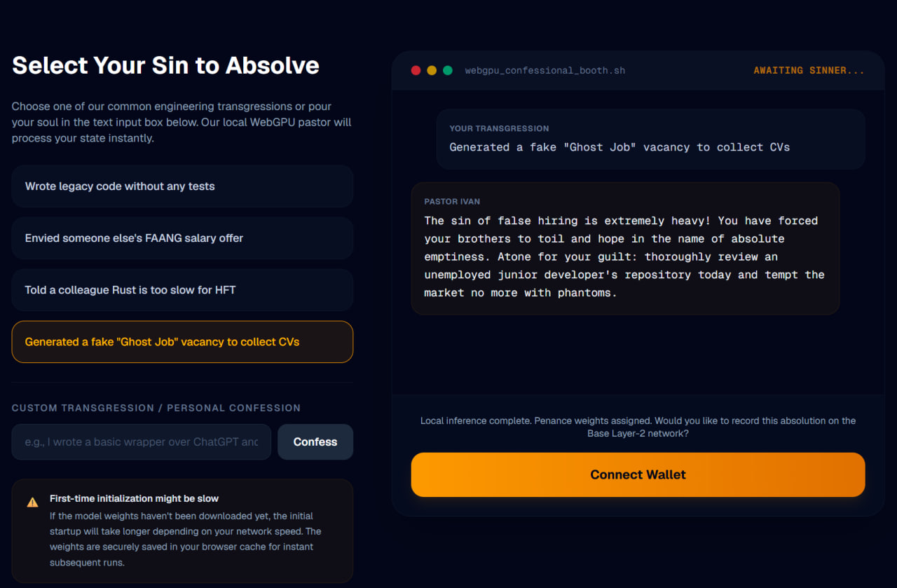Click the orange Connect Wallet button
Image resolution: width=897 pixels, height=588 pixels.
click(x=638, y=474)
